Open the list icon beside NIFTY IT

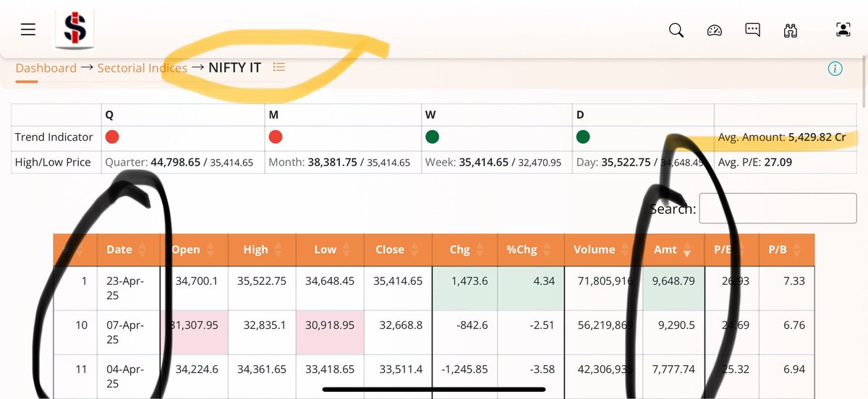[279, 67]
